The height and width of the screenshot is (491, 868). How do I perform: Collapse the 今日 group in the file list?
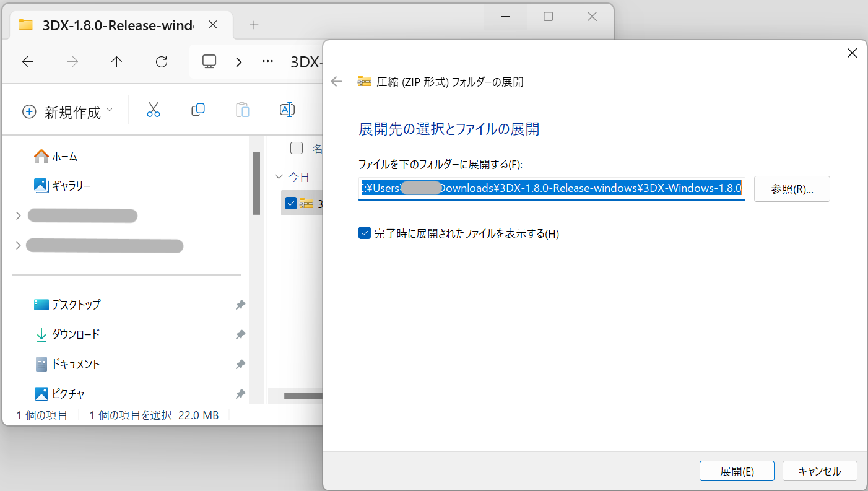tap(279, 176)
